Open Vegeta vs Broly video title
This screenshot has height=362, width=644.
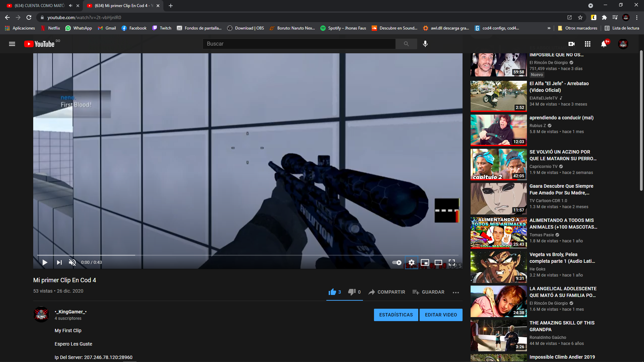pos(562,258)
